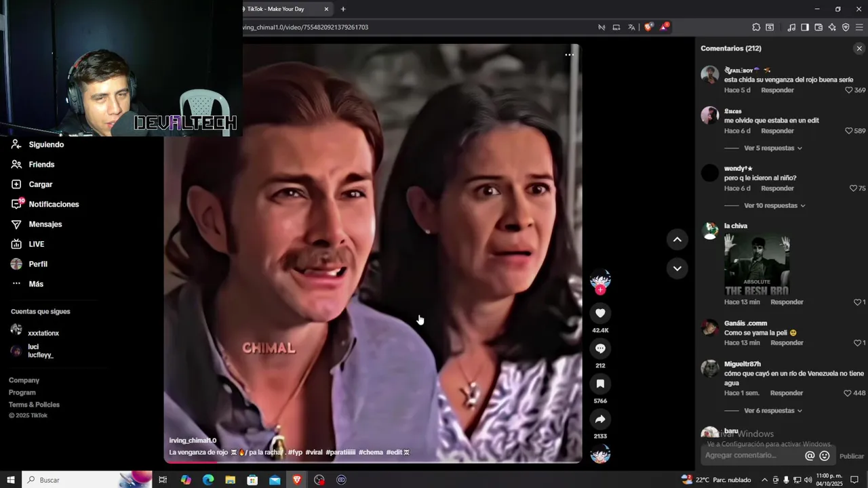Open the Company footer link

(24, 380)
